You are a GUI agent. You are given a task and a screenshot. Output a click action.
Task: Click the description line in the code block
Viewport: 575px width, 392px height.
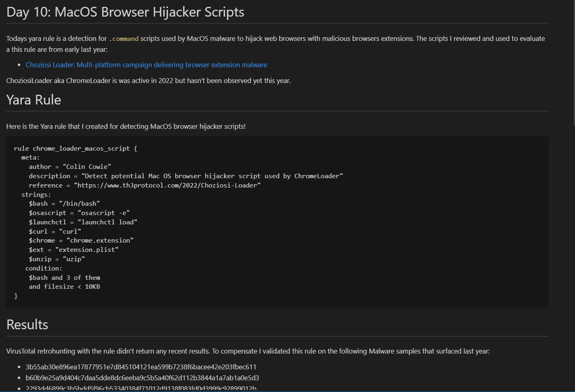tap(185, 176)
